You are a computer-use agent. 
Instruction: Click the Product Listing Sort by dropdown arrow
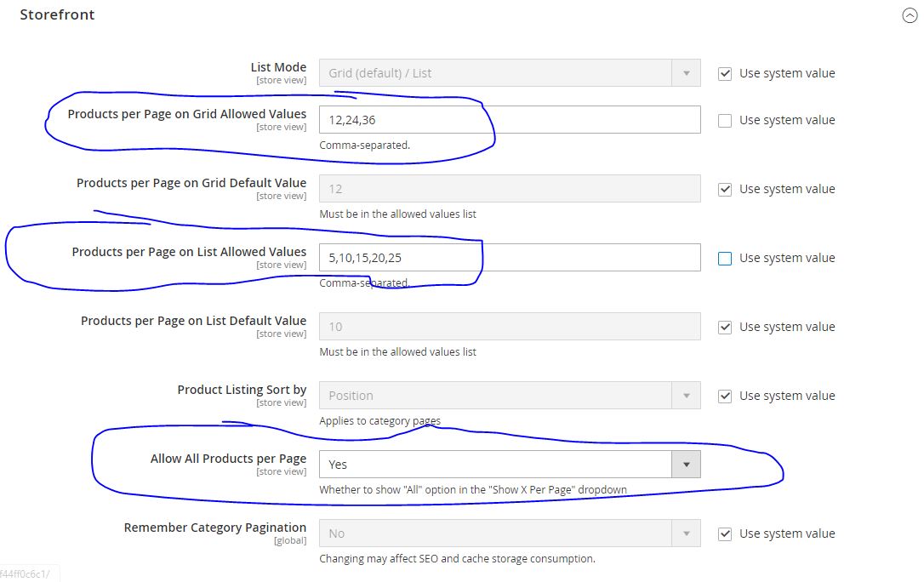[x=686, y=395]
